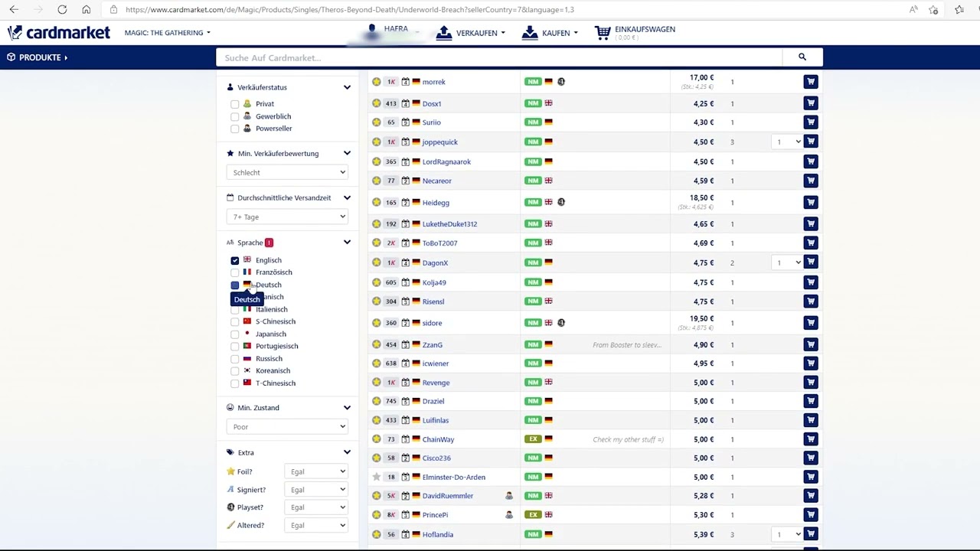
Task: Add Revenge's offer to the cart
Action: (x=811, y=383)
